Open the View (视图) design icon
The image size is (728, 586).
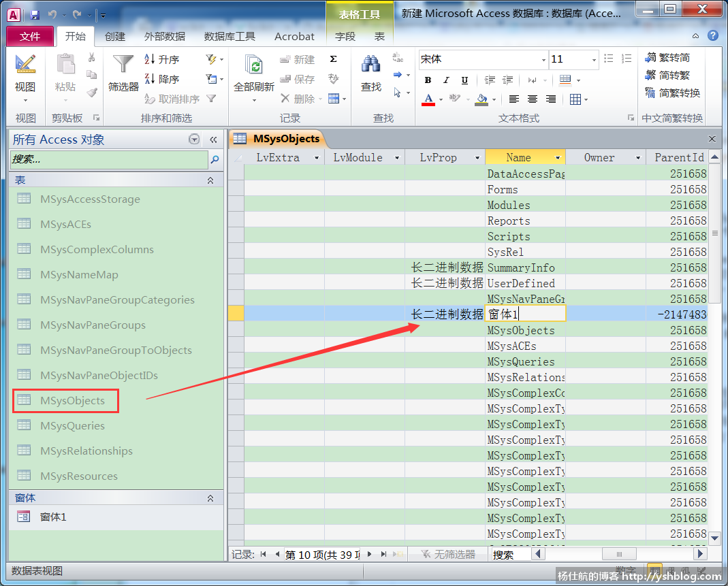click(x=25, y=65)
